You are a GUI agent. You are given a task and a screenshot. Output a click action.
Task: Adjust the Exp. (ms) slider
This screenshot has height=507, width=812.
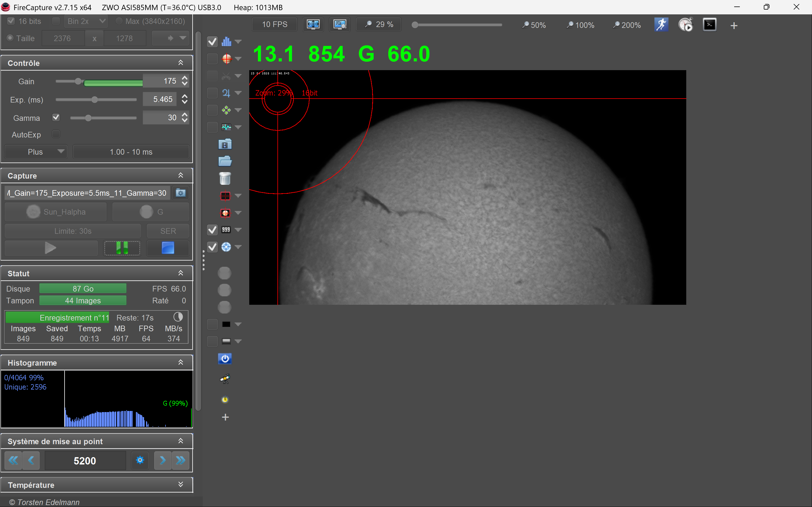(96, 100)
